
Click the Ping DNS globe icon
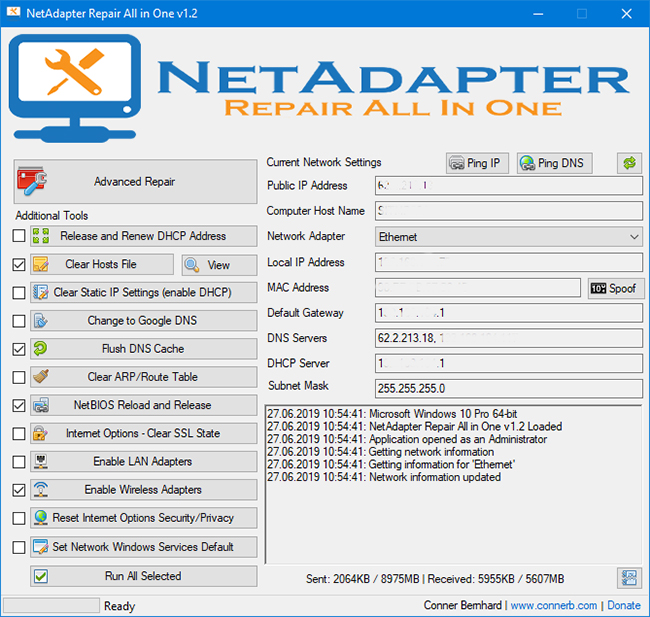(x=527, y=163)
